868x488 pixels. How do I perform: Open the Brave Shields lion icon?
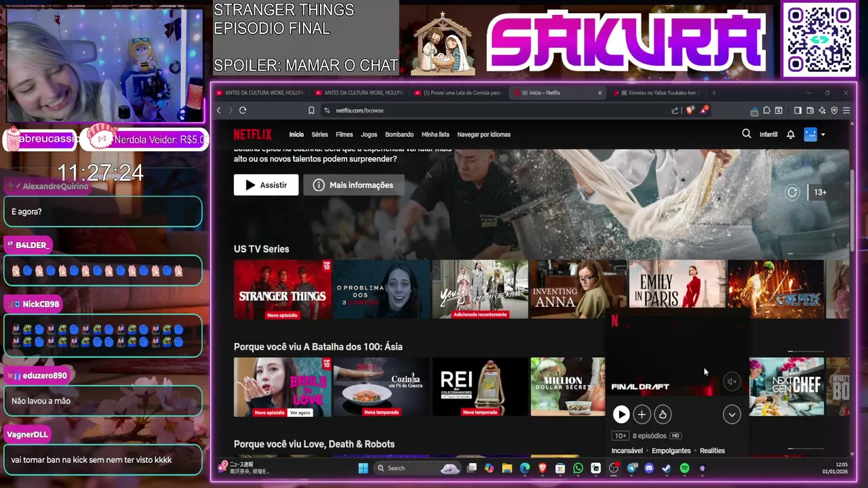[x=690, y=110]
